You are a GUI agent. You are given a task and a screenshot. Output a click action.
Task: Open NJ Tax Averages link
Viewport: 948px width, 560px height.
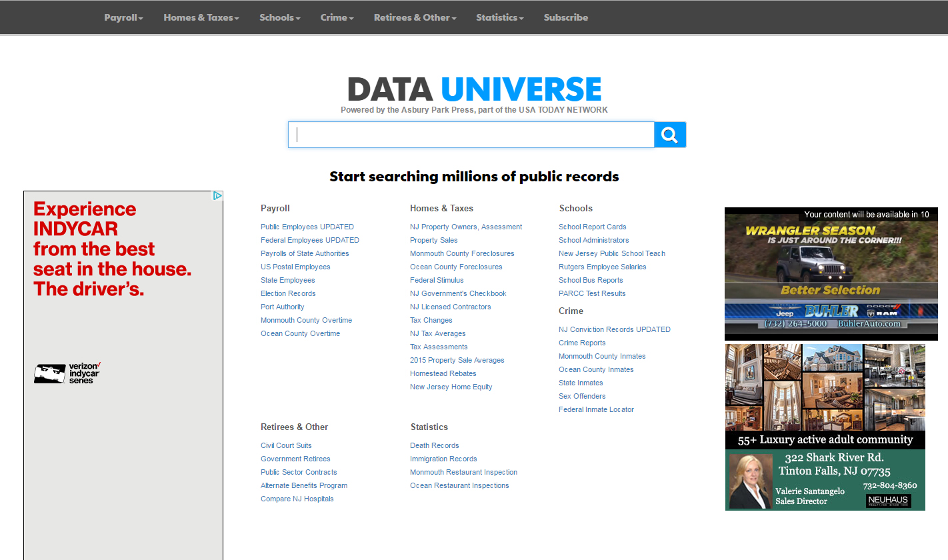point(438,333)
